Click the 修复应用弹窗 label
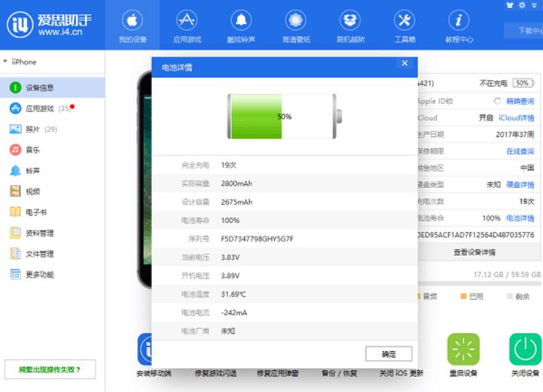 (278, 373)
